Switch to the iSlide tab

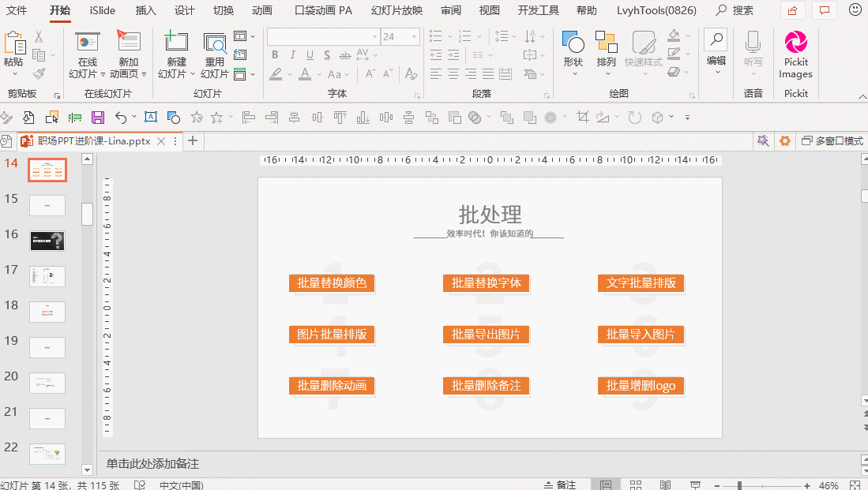tap(103, 10)
